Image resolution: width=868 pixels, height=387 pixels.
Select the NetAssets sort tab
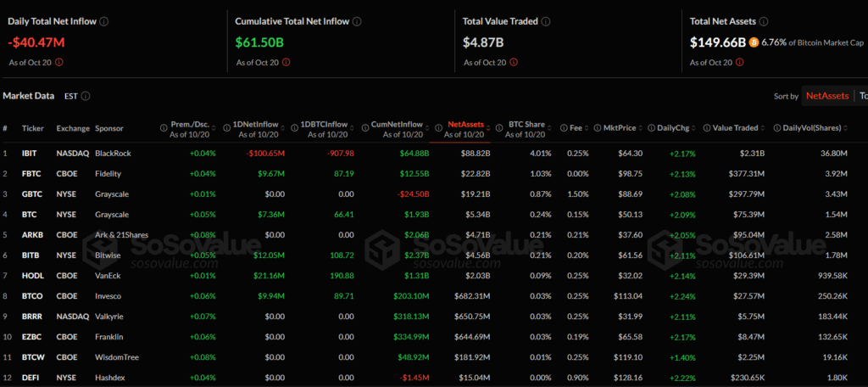826,96
